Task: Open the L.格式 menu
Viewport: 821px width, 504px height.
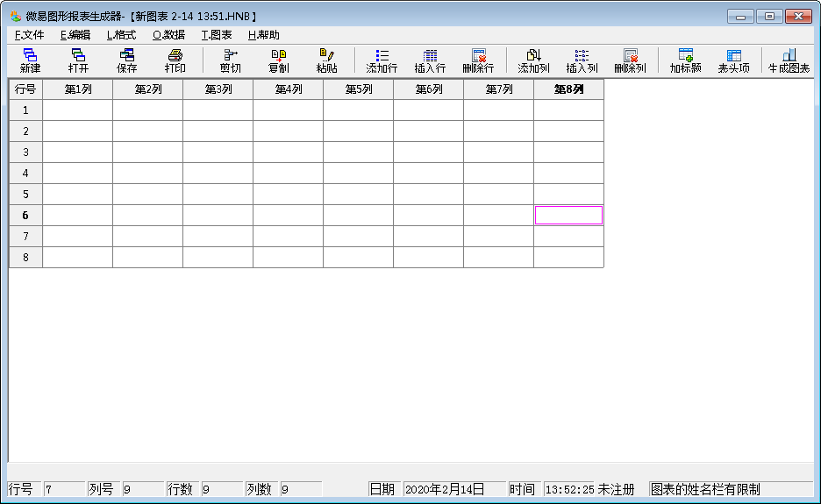Action: pyautogui.click(x=121, y=35)
